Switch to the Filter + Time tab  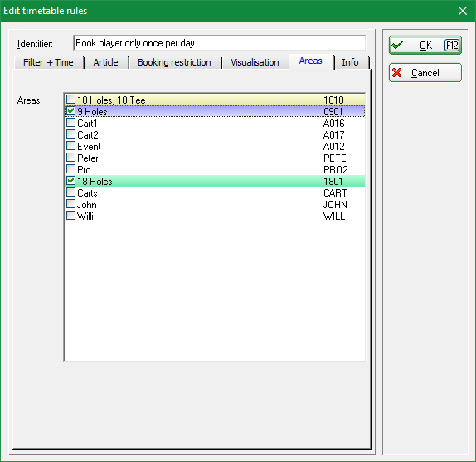(x=49, y=62)
